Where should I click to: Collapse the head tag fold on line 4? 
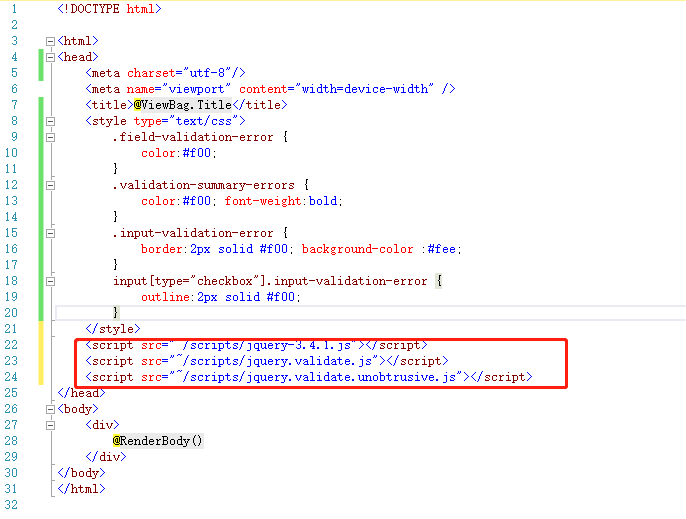pos(50,57)
